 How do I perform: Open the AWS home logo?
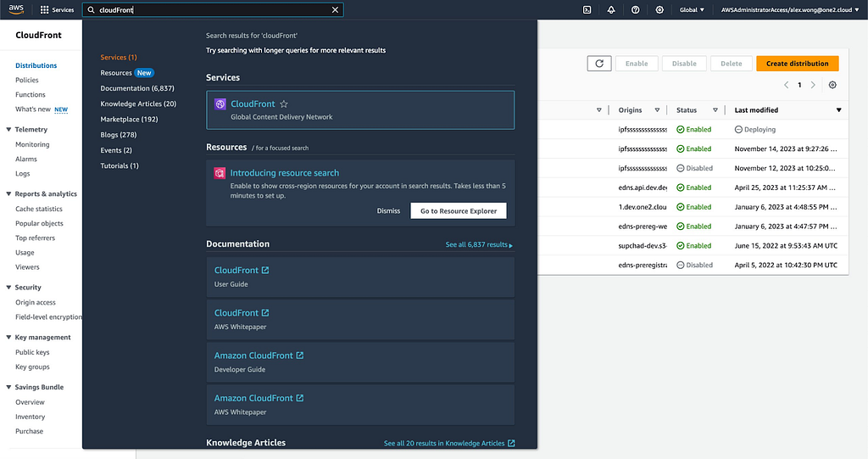pyautogui.click(x=16, y=9)
